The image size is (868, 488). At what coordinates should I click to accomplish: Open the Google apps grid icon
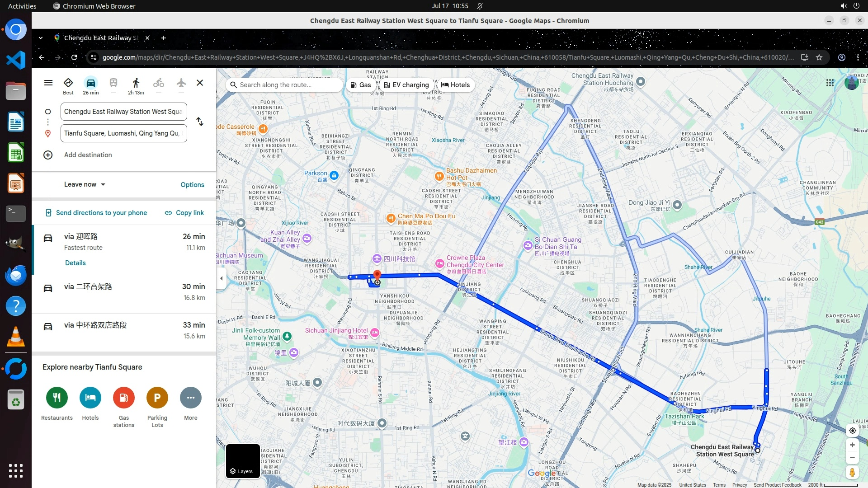click(x=830, y=83)
